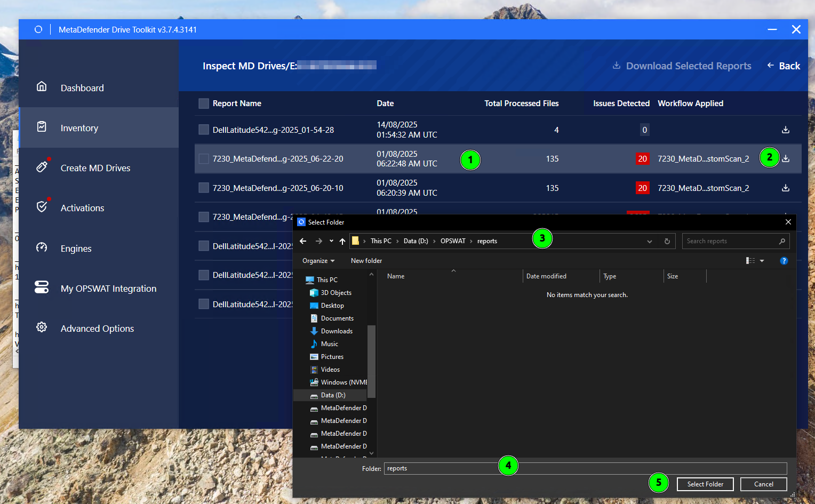Click the Folder name input field
The width and height of the screenshot is (815, 504).
coord(586,468)
